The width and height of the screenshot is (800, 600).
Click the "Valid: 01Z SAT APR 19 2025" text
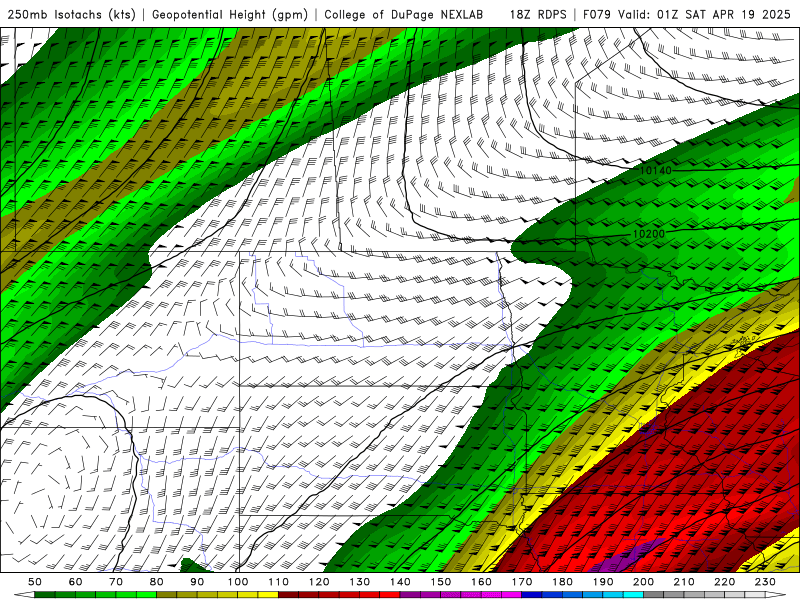pyautogui.click(x=704, y=15)
